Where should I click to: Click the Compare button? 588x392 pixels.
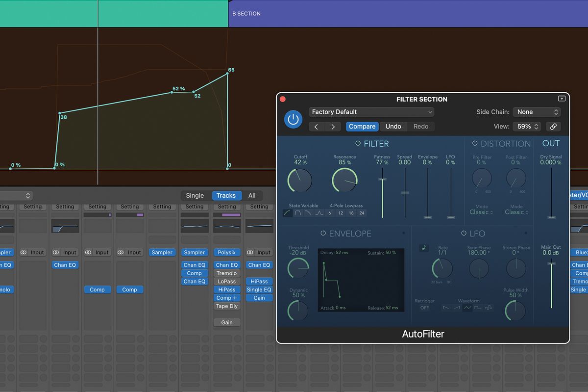click(362, 126)
